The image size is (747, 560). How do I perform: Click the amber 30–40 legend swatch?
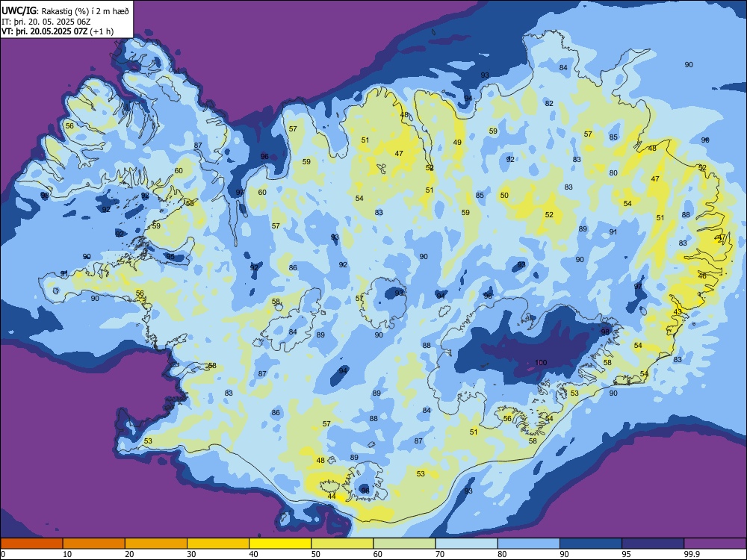(218, 544)
